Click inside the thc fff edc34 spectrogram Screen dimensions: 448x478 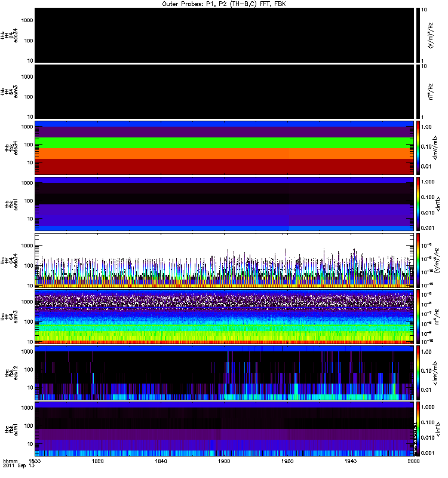coord(224,261)
